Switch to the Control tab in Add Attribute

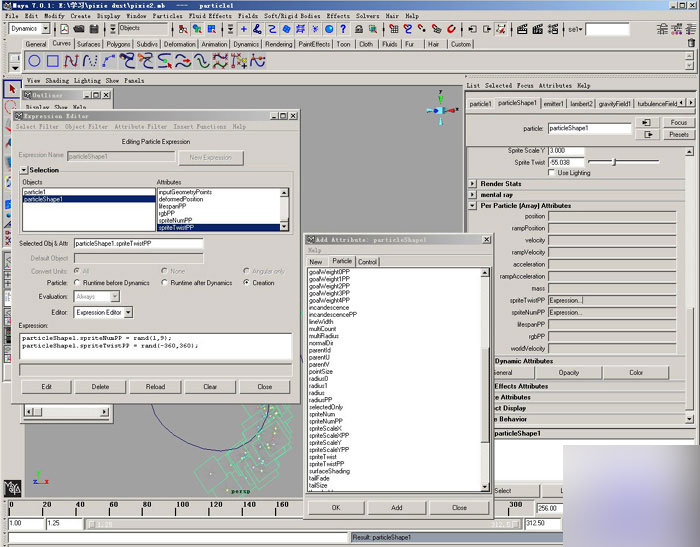(x=367, y=262)
